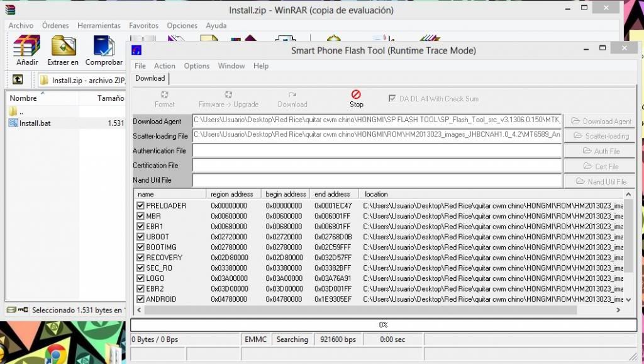Click the partition list scroll-down arrow
This screenshot has height=364, width=644.
[x=628, y=300]
